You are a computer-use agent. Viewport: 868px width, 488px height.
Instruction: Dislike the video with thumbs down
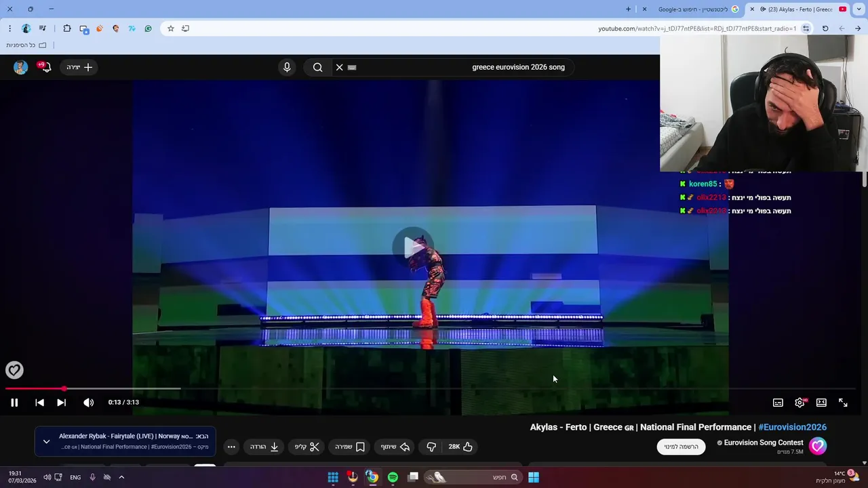tap(431, 447)
